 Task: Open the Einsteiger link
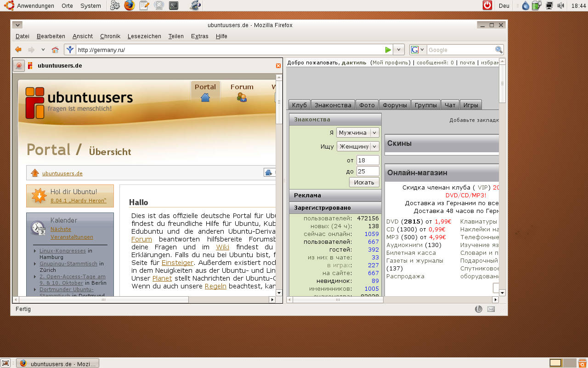click(x=177, y=263)
